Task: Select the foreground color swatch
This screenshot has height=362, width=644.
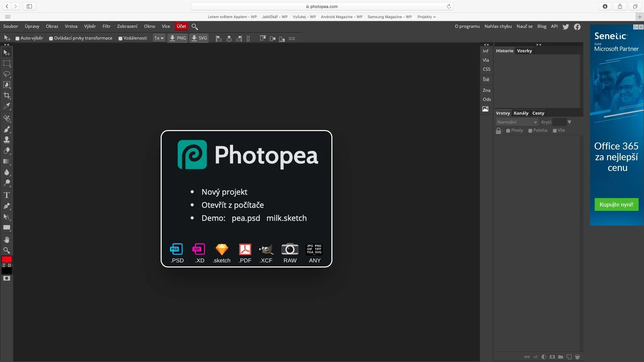Action: [x=7, y=260]
